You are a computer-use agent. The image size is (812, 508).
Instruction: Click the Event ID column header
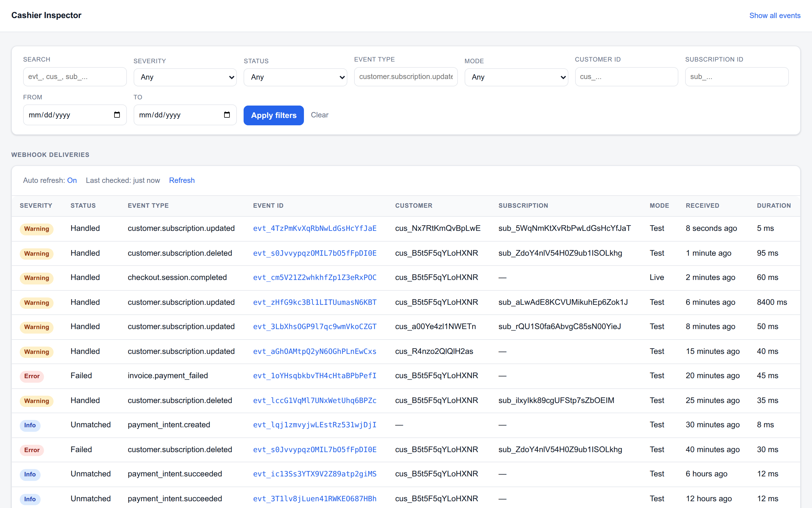click(268, 206)
